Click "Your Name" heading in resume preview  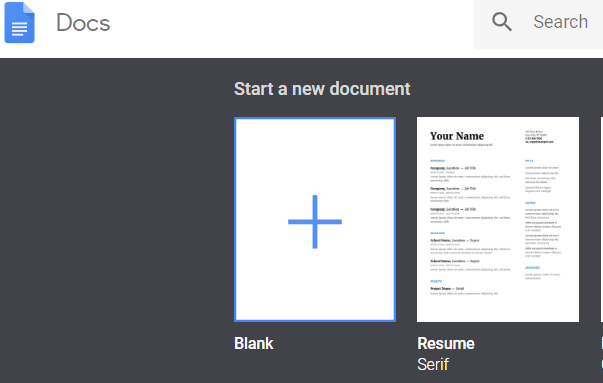[x=457, y=136]
